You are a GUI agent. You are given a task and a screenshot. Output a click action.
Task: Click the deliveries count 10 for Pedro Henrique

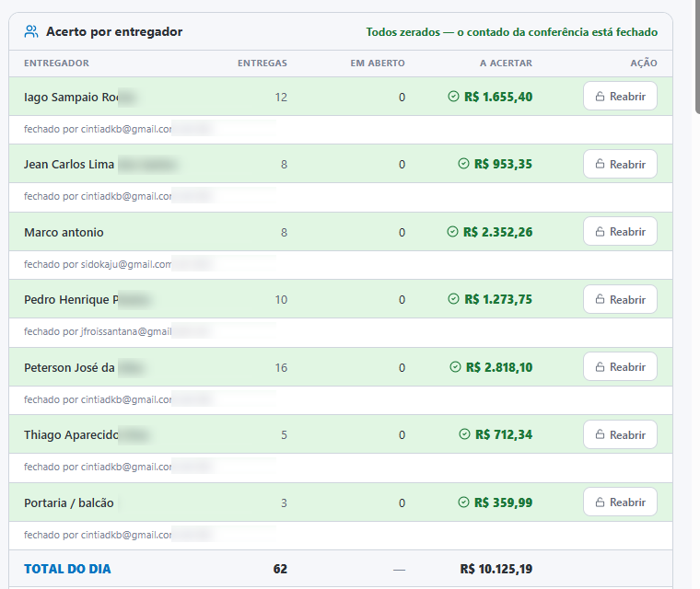[281, 299]
